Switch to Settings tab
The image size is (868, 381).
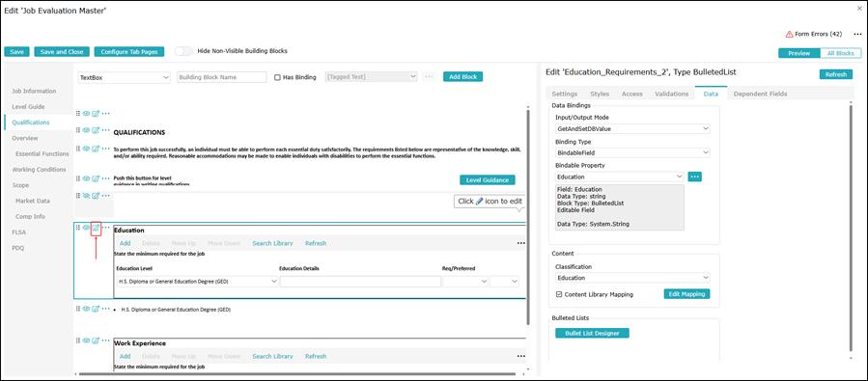(x=565, y=94)
